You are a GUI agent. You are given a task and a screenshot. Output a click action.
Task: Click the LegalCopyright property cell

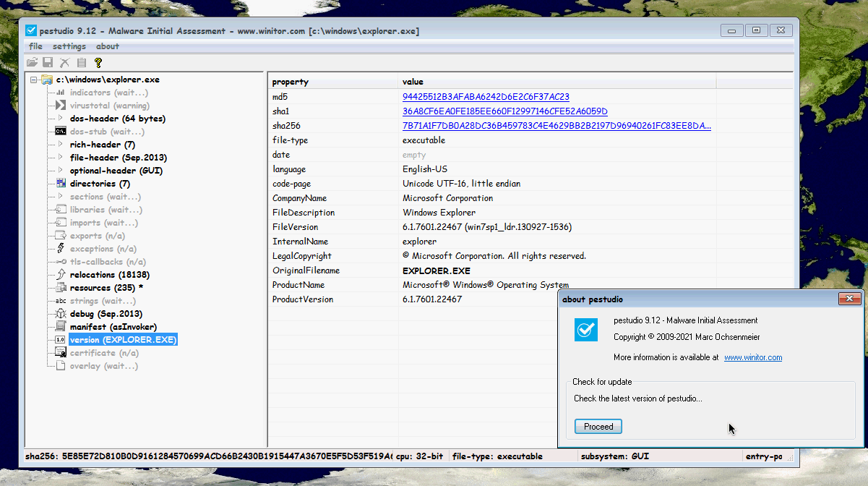click(302, 256)
